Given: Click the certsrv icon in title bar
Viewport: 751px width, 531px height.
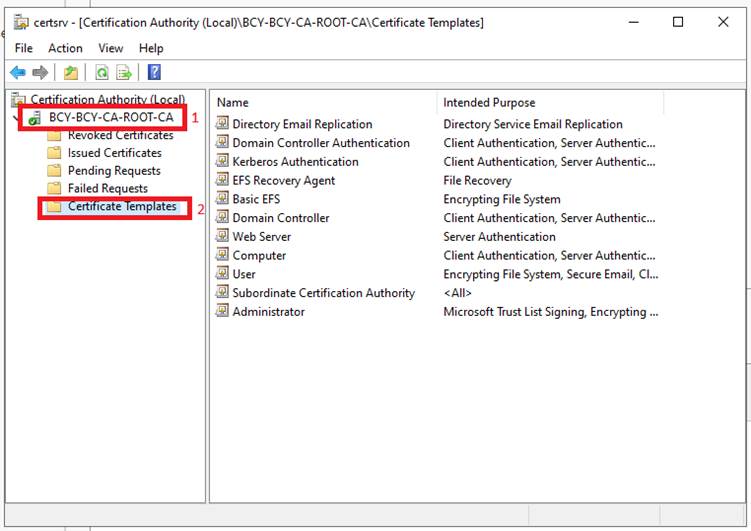Looking at the screenshot, I should click(21, 23).
